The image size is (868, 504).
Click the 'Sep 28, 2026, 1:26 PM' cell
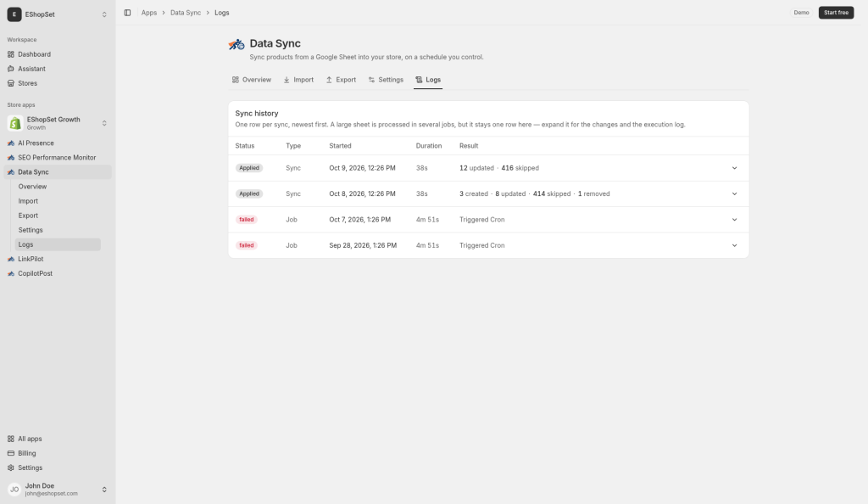pos(363,245)
